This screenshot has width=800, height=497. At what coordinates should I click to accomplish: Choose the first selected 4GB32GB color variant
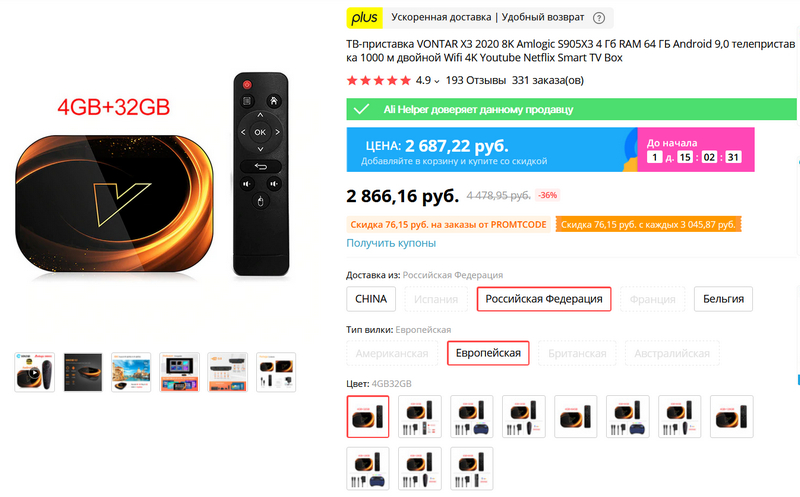pyautogui.click(x=368, y=416)
